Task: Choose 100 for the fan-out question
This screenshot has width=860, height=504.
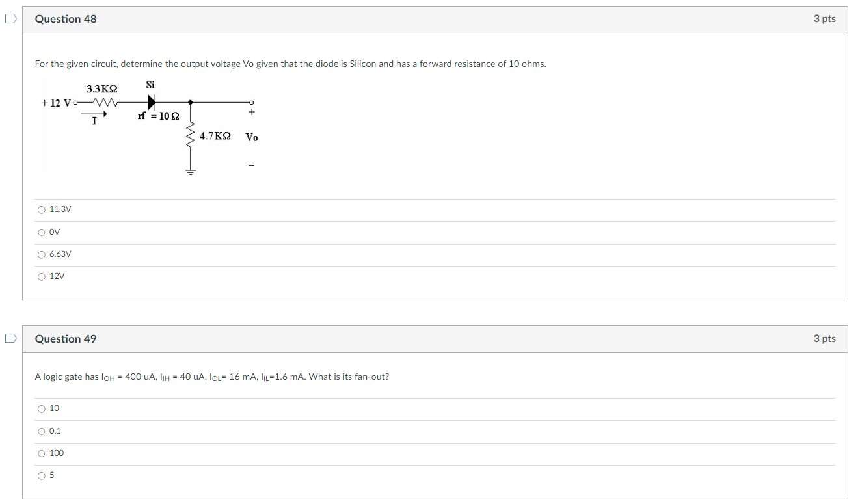Action: 41,453
